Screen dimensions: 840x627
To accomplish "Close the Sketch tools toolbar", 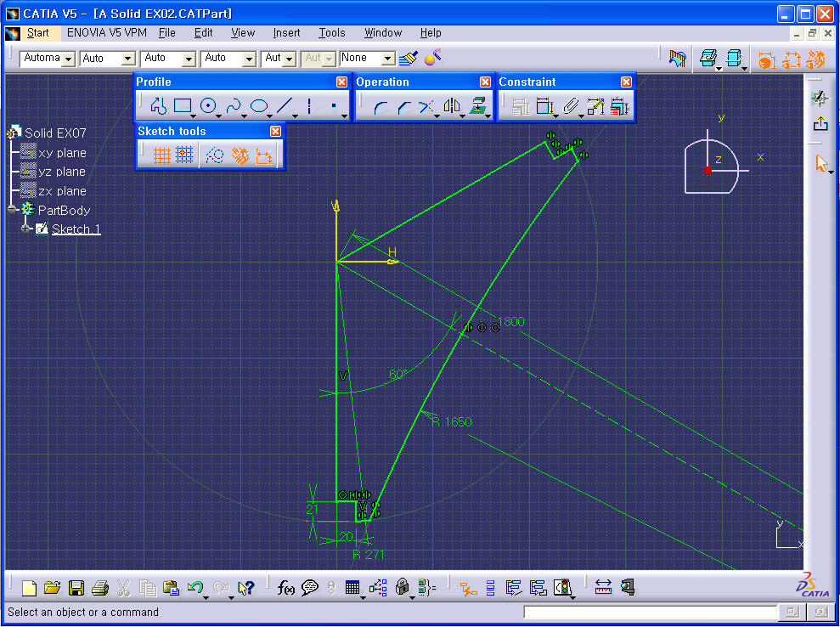I will tap(275, 131).
